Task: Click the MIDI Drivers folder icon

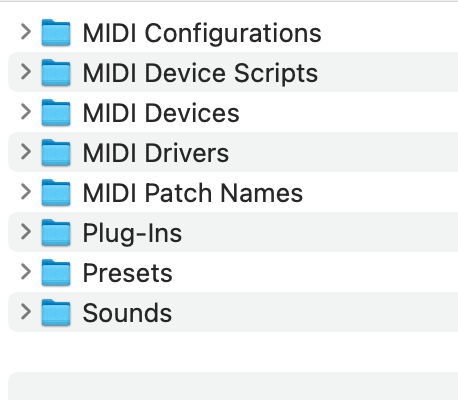Action: tap(56, 152)
